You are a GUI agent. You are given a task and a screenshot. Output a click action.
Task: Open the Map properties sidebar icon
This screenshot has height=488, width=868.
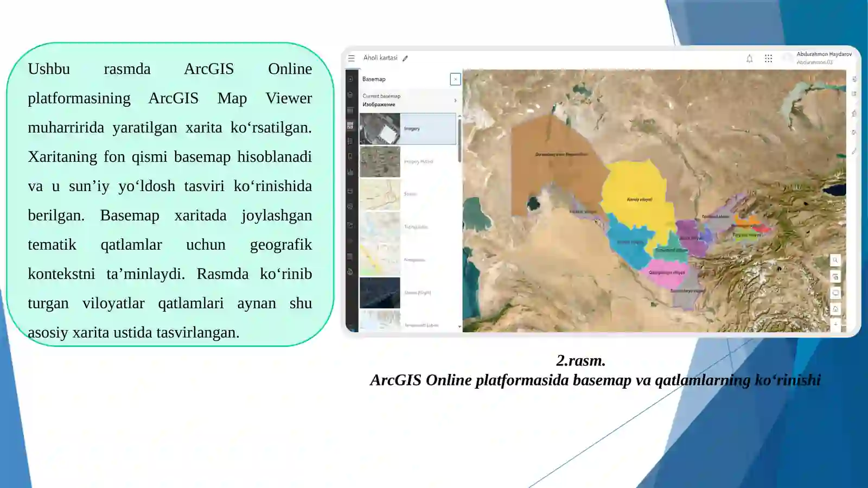click(x=350, y=207)
